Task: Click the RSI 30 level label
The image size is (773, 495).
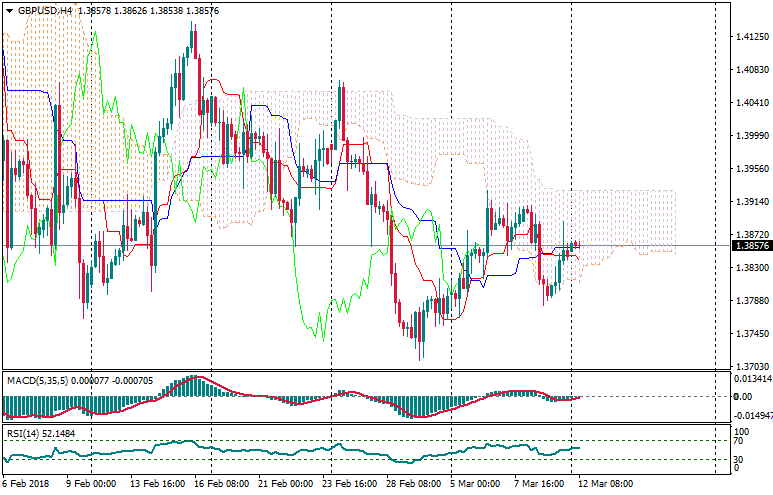Action: pyautogui.click(x=740, y=459)
